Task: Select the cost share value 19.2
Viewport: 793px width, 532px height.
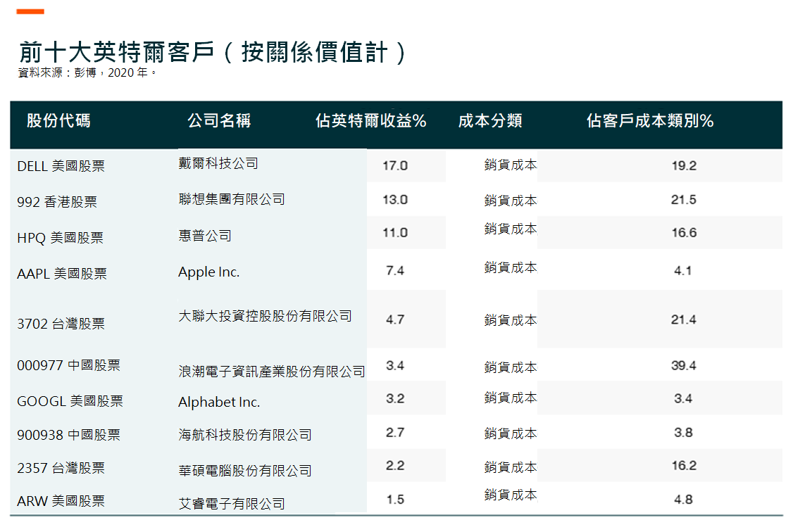Action: tap(684, 165)
